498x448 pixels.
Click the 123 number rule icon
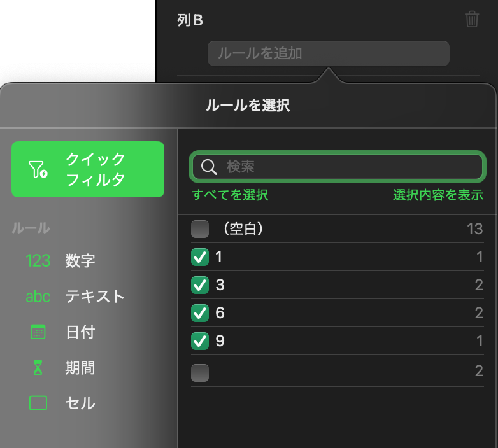coord(38,261)
